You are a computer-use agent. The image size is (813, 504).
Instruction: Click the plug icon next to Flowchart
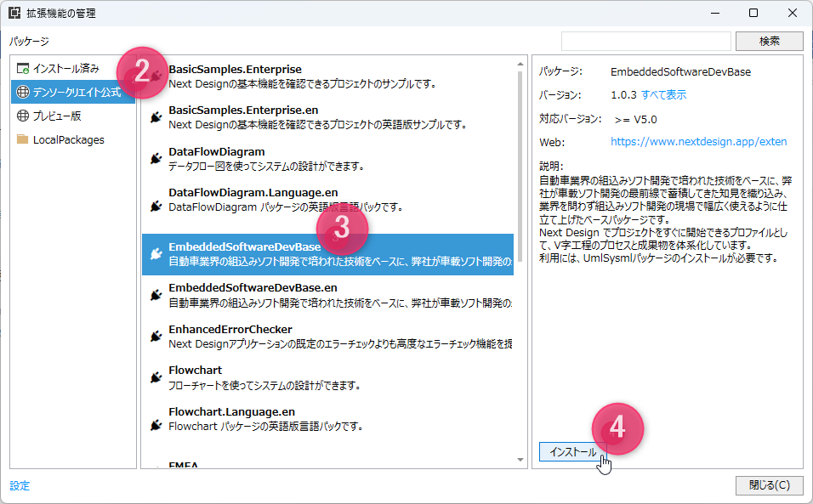pos(156,377)
